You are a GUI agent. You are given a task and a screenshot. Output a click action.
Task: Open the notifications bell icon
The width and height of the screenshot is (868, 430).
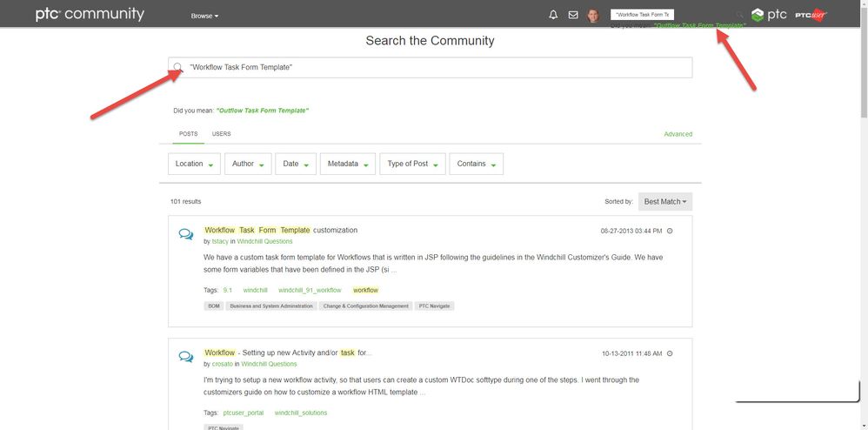(x=553, y=16)
